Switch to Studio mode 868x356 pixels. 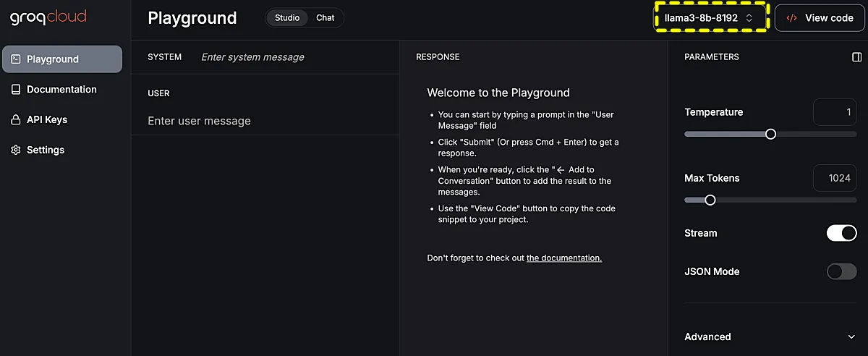287,18
